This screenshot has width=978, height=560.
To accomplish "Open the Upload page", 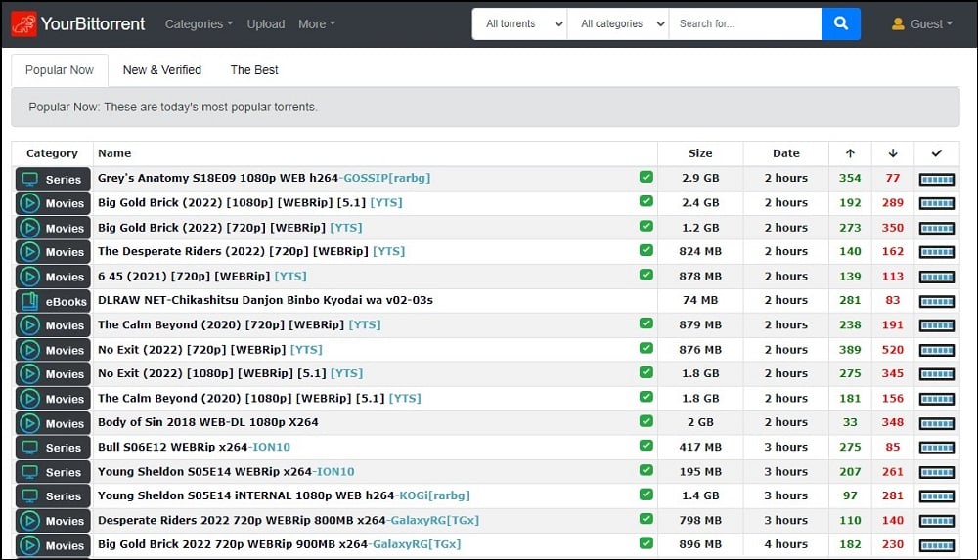I will pyautogui.click(x=266, y=24).
